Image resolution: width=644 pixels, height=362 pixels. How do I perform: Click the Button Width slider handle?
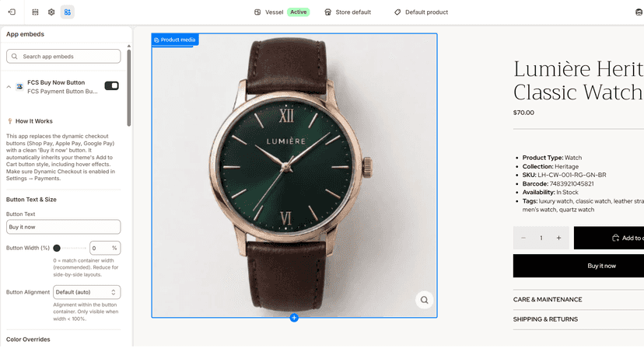pyautogui.click(x=57, y=248)
